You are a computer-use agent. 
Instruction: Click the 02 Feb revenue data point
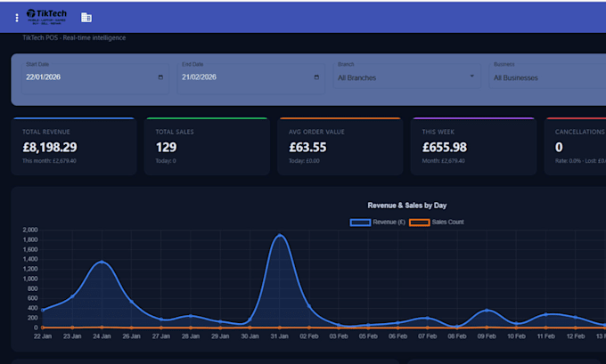pos(309,306)
